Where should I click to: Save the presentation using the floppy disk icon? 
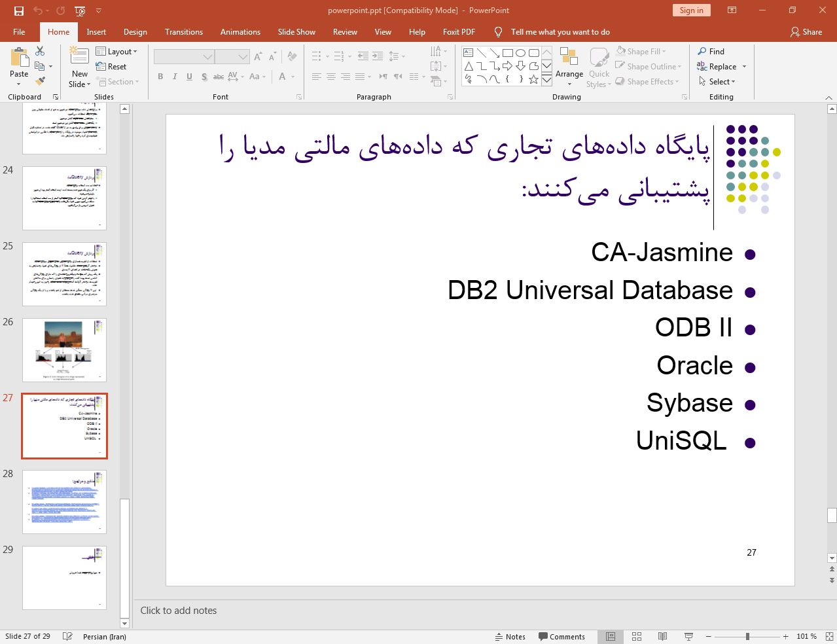18,10
